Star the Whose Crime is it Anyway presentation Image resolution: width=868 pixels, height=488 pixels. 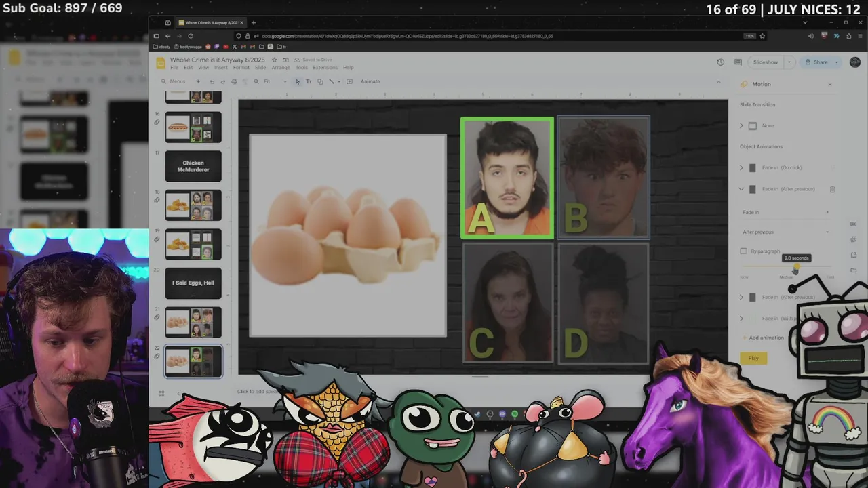tap(274, 60)
